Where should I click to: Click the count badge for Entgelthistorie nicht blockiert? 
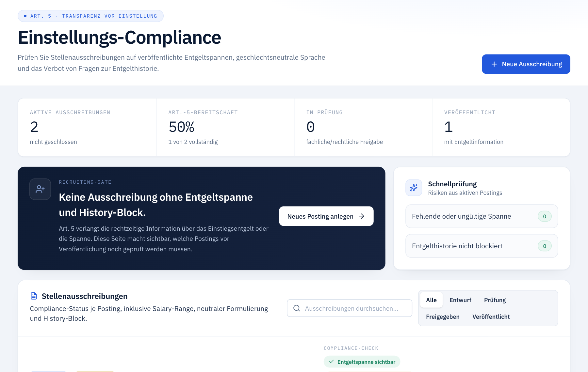coord(545,246)
